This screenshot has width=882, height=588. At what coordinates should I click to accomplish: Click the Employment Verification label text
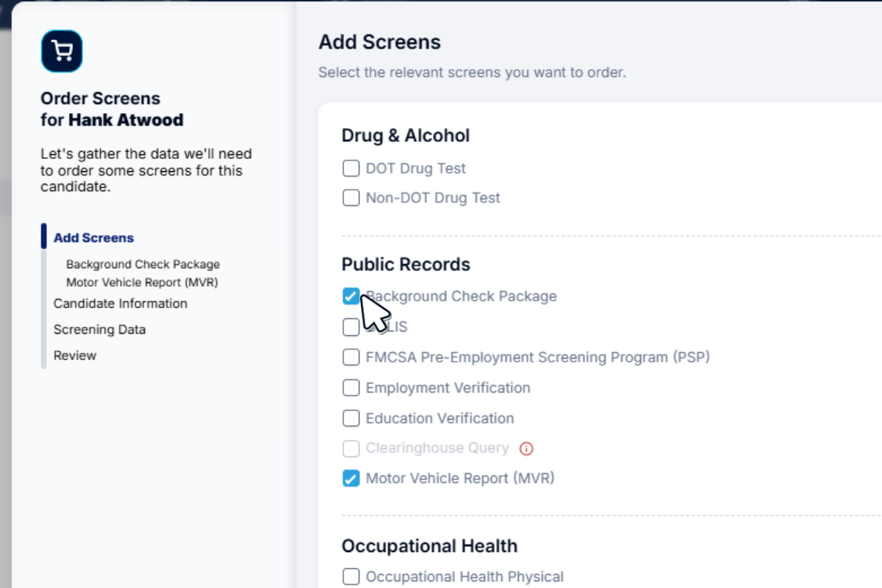pyautogui.click(x=448, y=387)
